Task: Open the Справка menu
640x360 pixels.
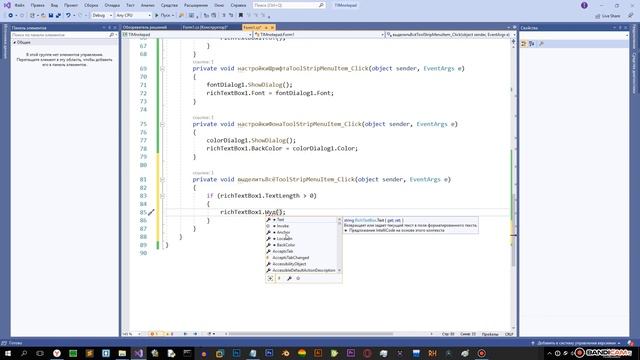Action: coord(238,5)
